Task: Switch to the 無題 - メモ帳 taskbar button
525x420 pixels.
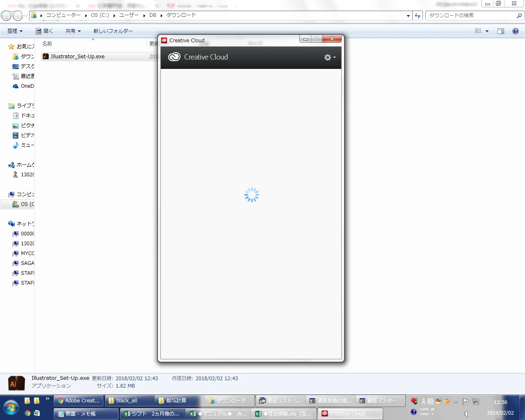Action: [x=86, y=413]
